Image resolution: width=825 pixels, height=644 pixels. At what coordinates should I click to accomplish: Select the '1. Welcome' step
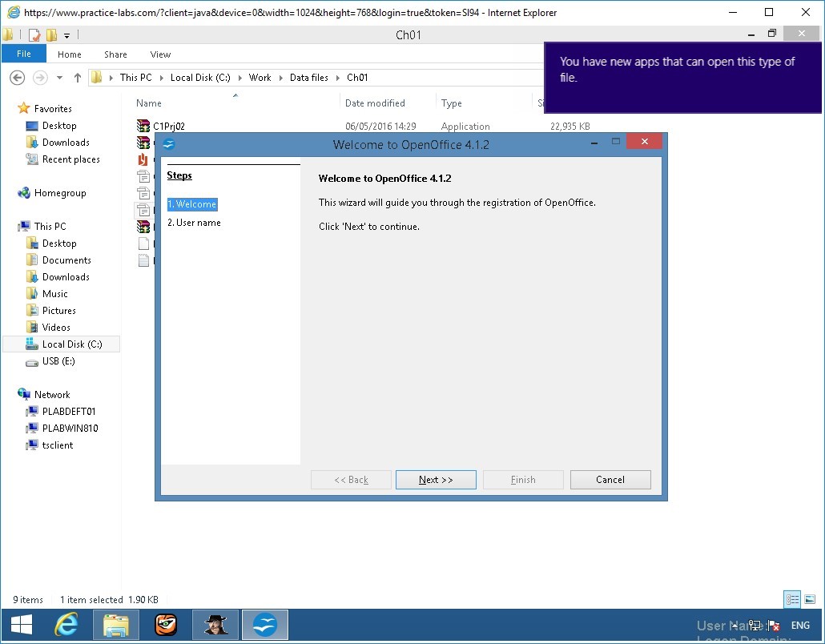point(192,204)
